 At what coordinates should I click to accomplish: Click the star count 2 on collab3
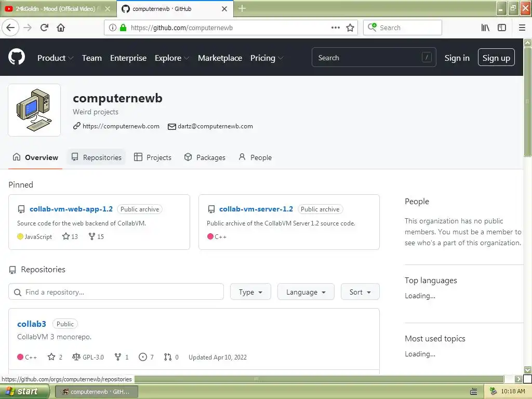(x=55, y=357)
